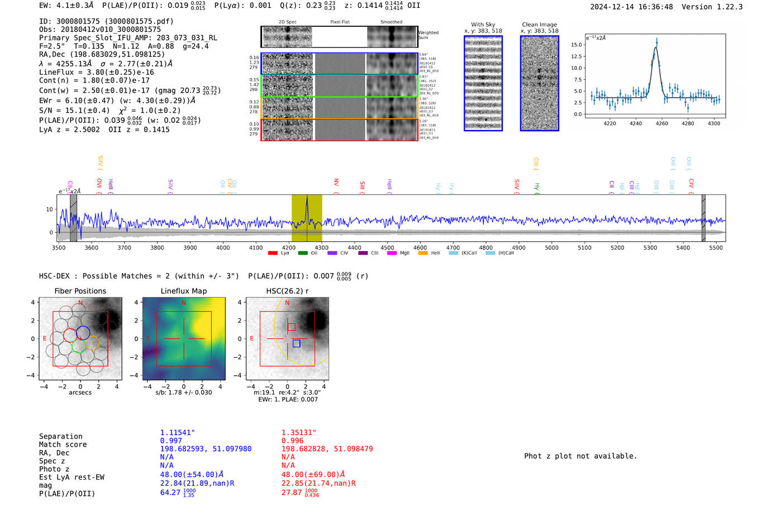782x532 pixels.
Task: Click the red NV line label above spectrum
Action: [336, 183]
